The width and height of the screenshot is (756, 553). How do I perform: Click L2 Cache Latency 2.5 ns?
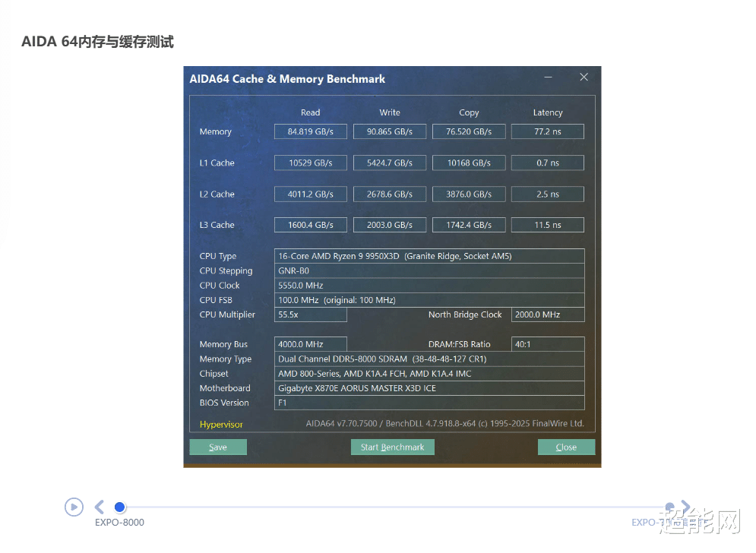point(548,194)
